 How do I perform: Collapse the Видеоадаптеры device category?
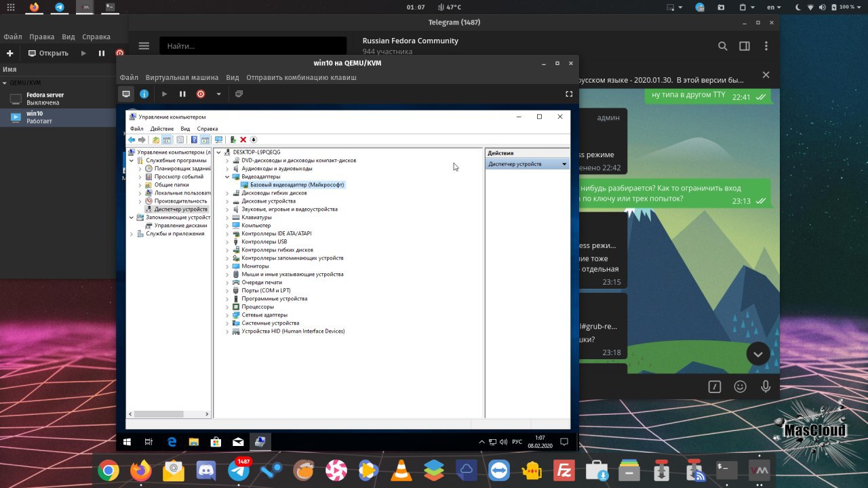(x=228, y=176)
